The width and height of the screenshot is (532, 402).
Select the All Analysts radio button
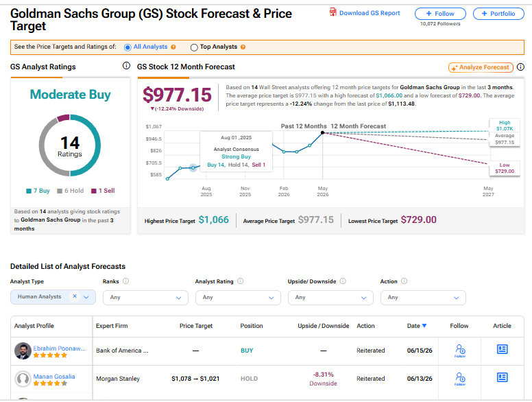coord(128,47)
